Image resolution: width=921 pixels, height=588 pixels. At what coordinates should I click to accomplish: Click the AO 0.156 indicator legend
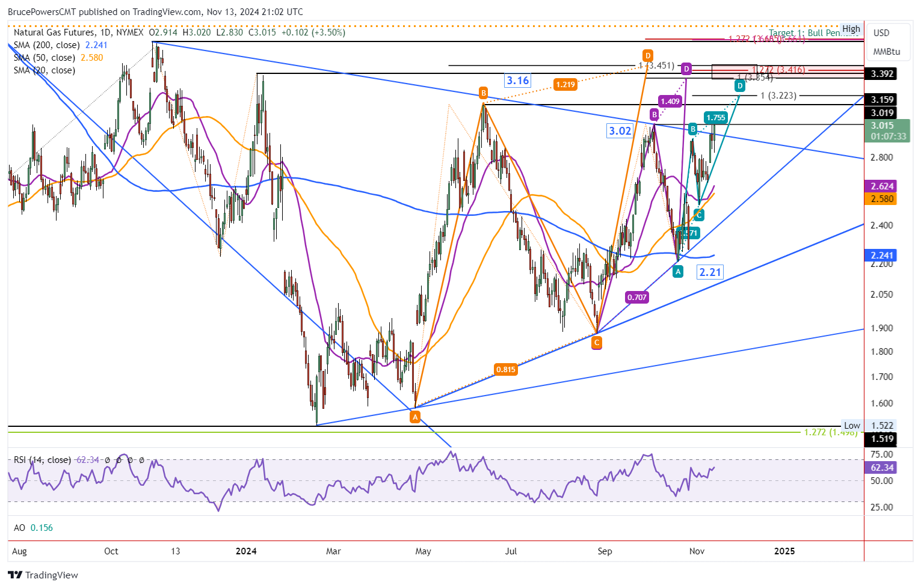click(x=34, y=528)
